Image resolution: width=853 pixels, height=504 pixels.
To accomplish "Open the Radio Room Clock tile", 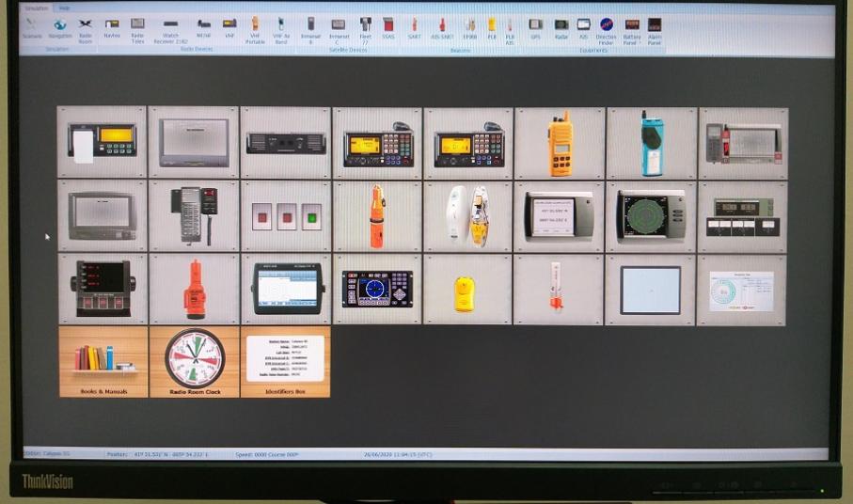I will (x=195, y=362).
